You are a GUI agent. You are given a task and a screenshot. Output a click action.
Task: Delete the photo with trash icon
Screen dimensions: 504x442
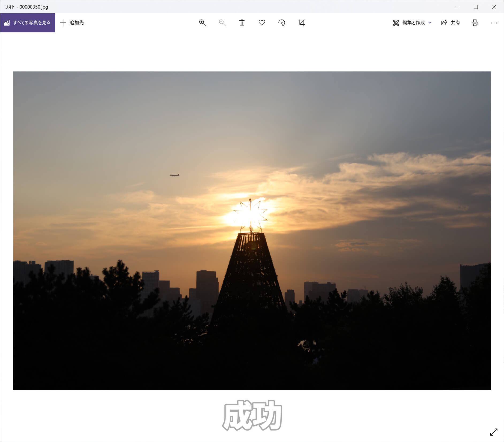(242, 23)
